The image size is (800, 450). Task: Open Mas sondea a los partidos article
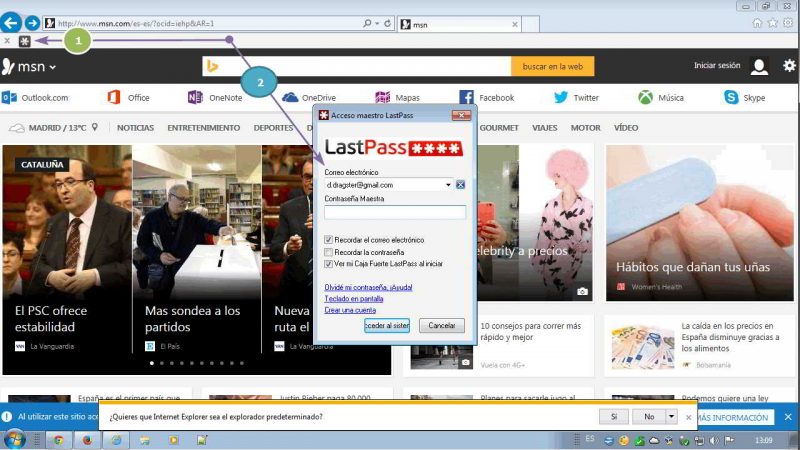point(192,318)
